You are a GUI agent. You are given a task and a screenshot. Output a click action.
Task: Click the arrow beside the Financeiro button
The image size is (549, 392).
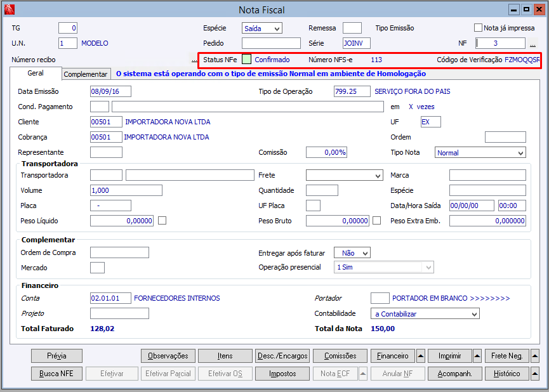tap(421, 356)
